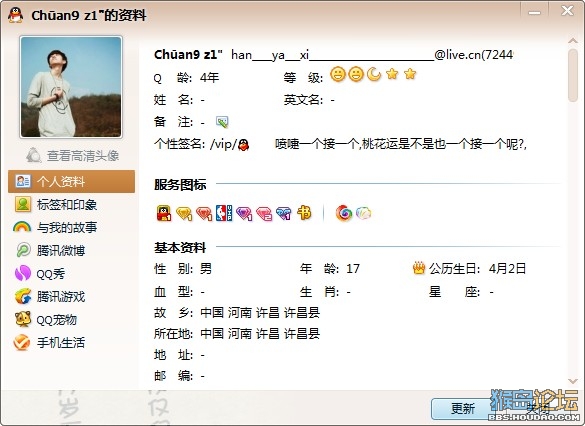Click the NBA VIP service icon
This screenshot has height=426, width=585.
click(224, 213)
